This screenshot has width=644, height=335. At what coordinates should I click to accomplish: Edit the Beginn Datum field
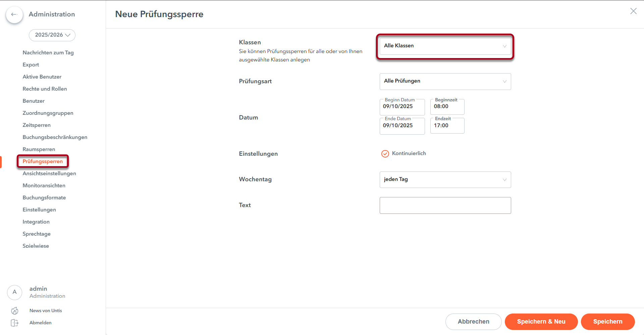[402, 107]
